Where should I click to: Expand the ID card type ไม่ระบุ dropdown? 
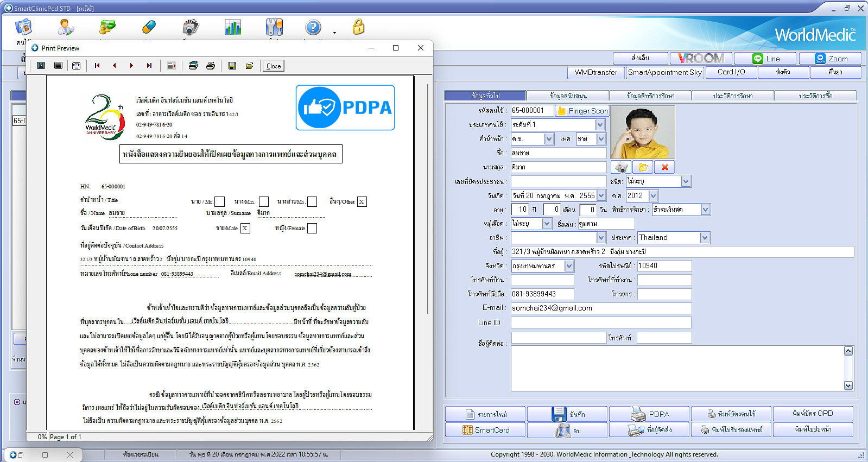(686, 181)
